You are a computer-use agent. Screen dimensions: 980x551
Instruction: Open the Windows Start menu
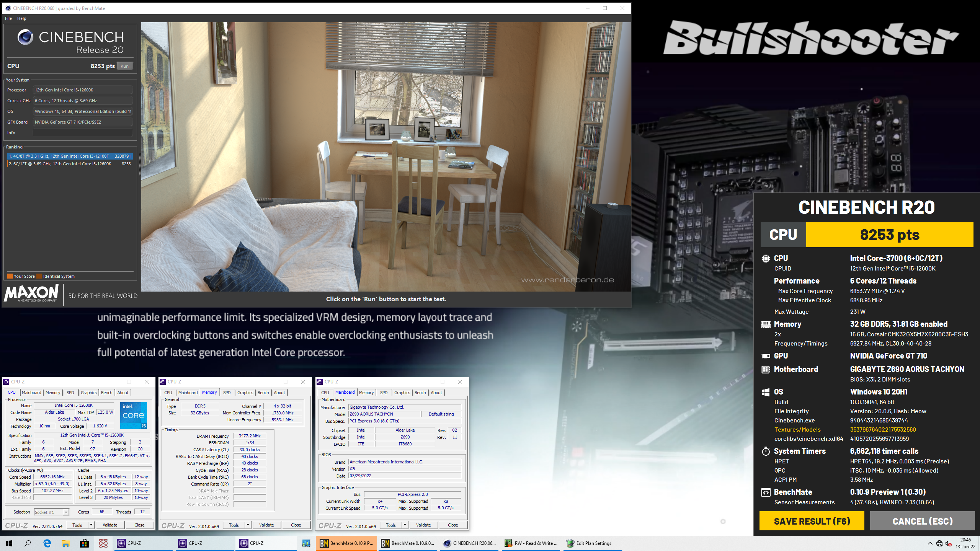[x=9, y=543]
